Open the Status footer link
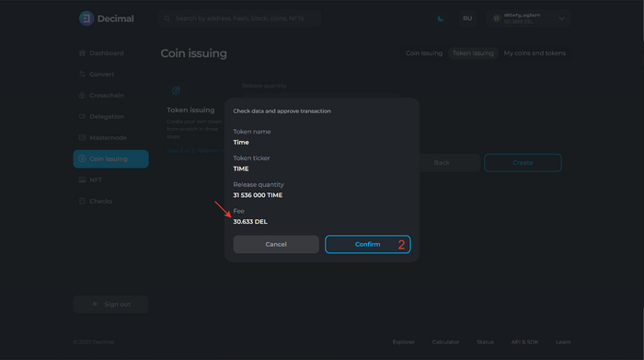644x360 pixels. click(485, 342)
